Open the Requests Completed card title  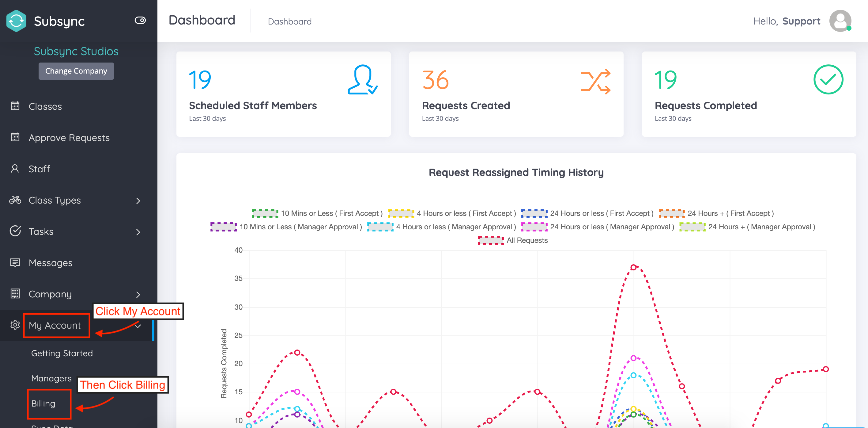[x=706, y=105]
